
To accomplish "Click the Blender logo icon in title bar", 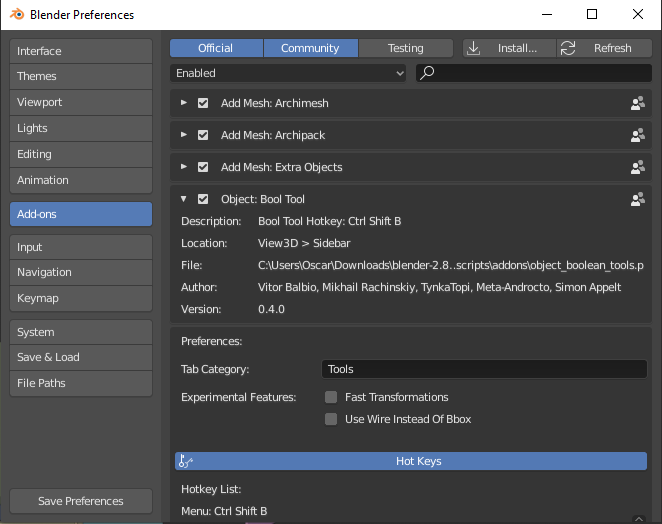I will coord(17,14).
